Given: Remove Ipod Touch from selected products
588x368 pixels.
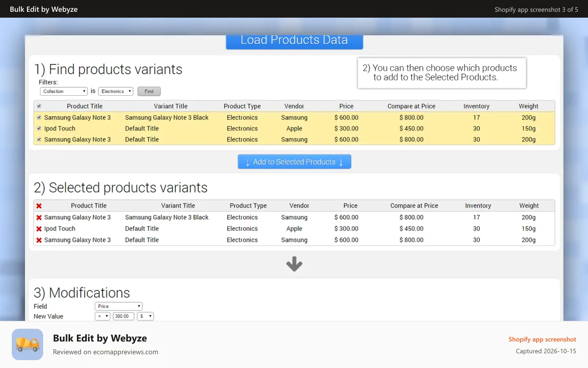Looking at the screenshot, I should point(39,229).
